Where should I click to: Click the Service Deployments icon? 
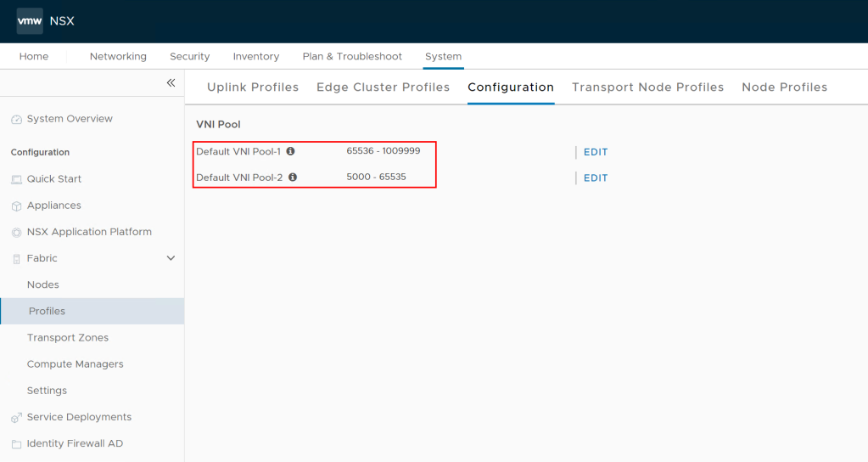coord(17,418)
